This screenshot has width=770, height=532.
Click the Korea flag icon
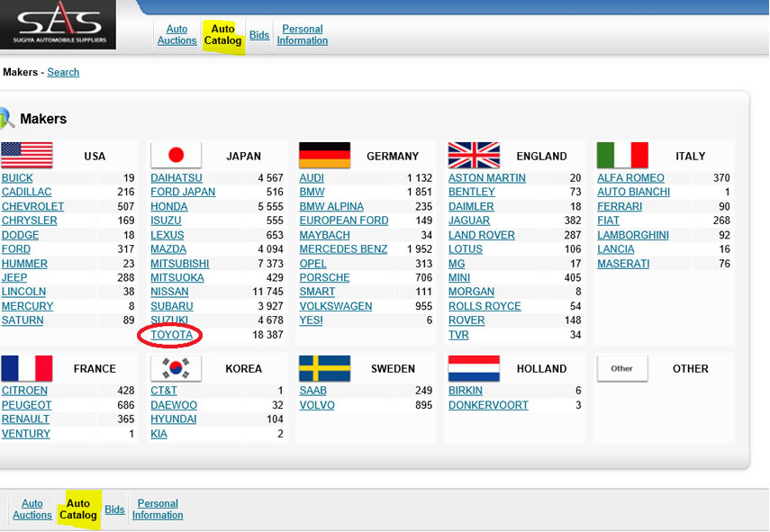176,368
